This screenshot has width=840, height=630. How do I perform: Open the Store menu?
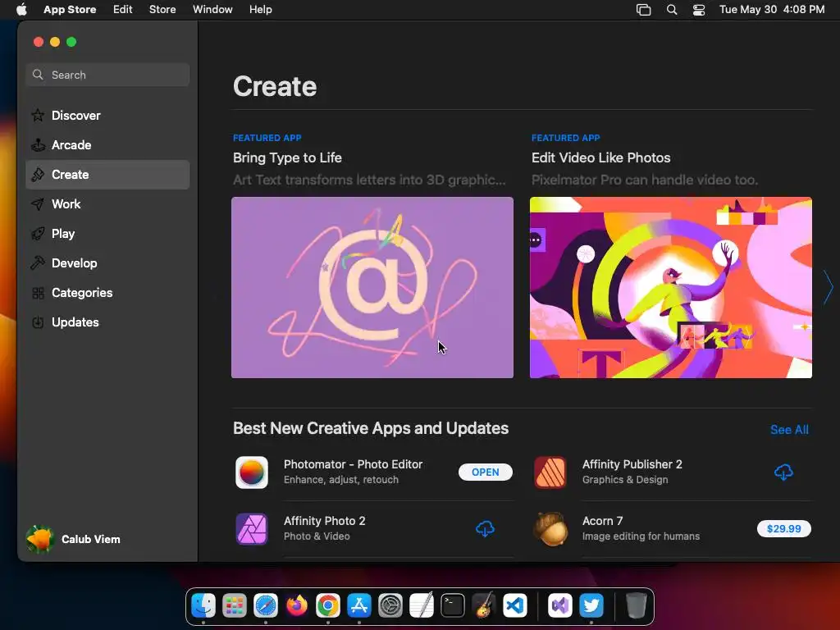(x=162, y=10)
